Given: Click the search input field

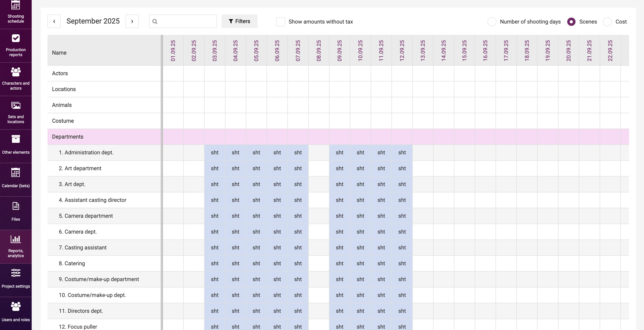Looking at the screenshot, I should coord(186,21).
